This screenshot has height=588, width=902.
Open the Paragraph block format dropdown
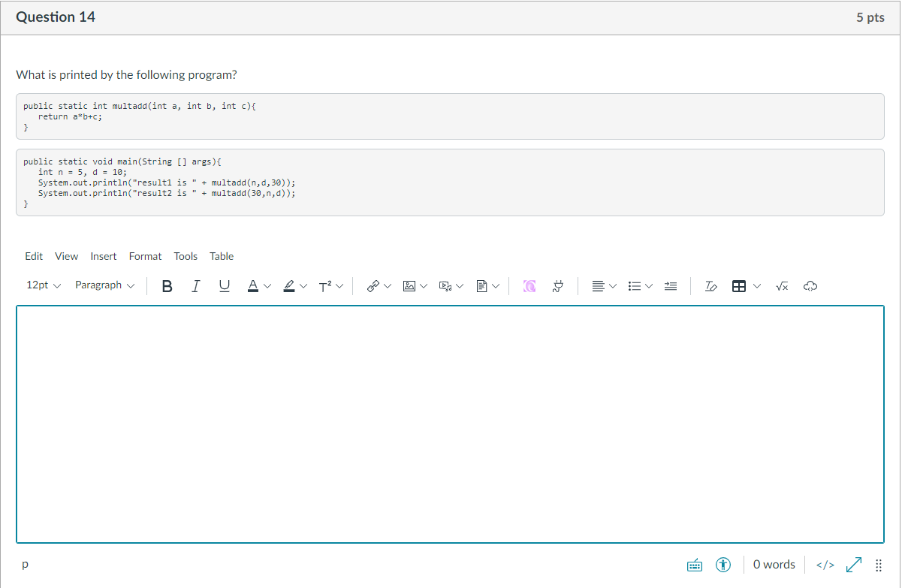(105, 285)
